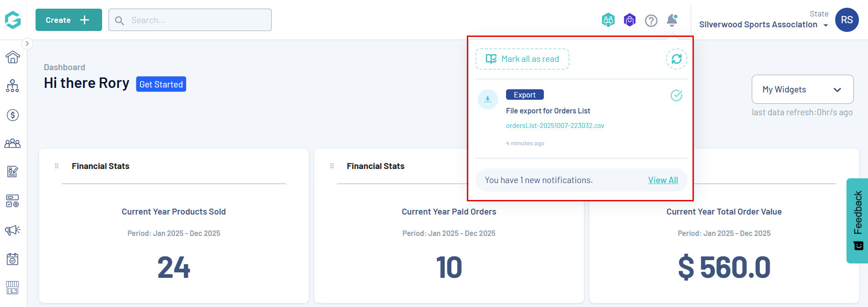This screenshot has height=307, width=868.
Task: Open the dollar finance sidebar icon
Action: (x=13, y=115)
